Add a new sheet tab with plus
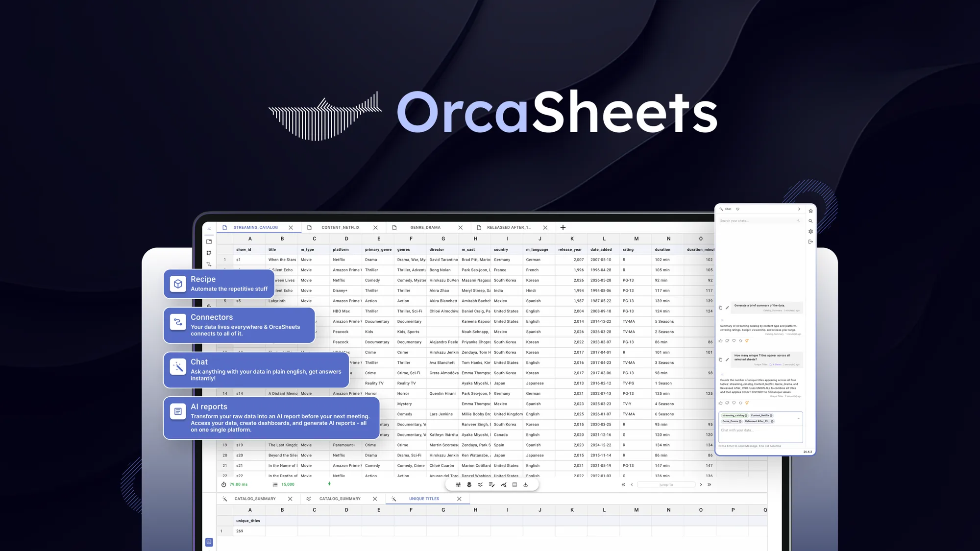Viewport: 980px width, 551px height. click(x=563, y=227)
